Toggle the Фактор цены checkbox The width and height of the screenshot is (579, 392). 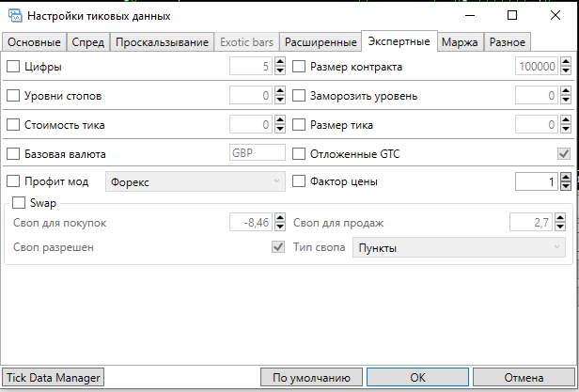[299, 181]
